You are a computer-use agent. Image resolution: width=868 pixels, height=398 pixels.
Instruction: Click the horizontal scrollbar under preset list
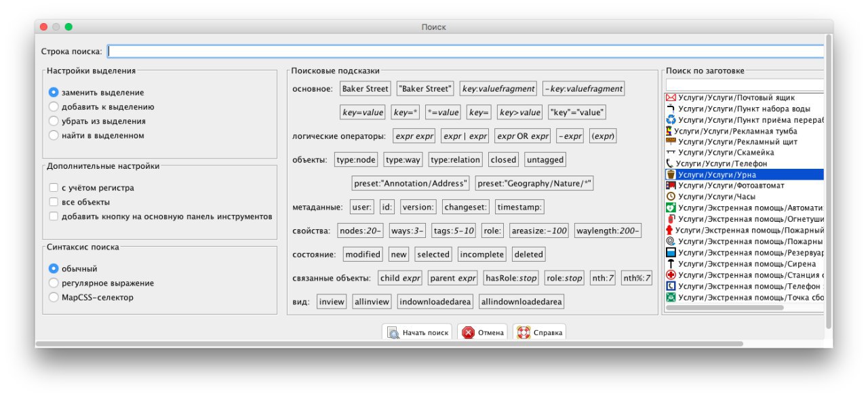tap(724, 308)
